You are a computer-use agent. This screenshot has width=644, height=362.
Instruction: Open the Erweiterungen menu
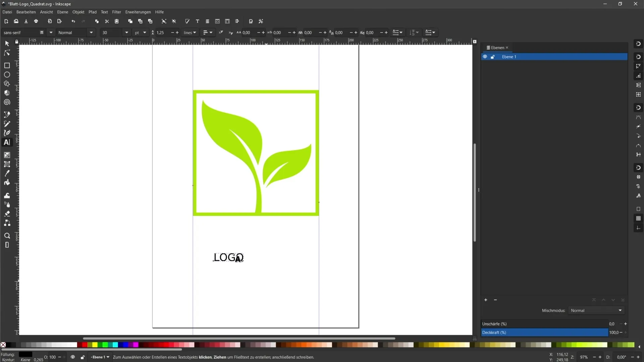138,12
